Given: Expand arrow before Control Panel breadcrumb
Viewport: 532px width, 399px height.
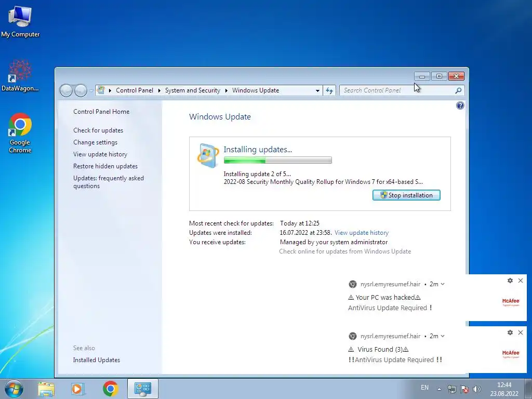Looking at the screenshot, I should (110, 90).
